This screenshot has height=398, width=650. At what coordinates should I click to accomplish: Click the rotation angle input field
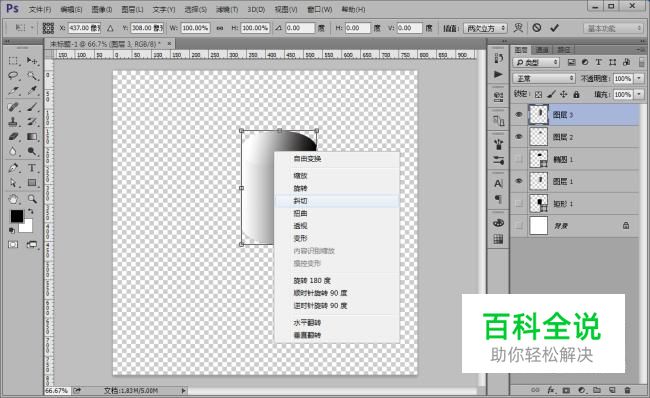click(x=300, y=28)
